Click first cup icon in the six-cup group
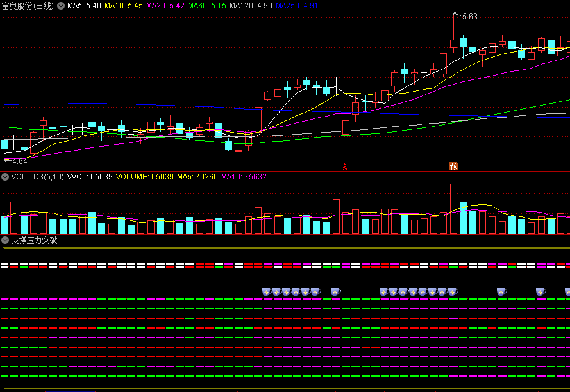The height and width of the screenshot is (392, 570). [267, 291]
